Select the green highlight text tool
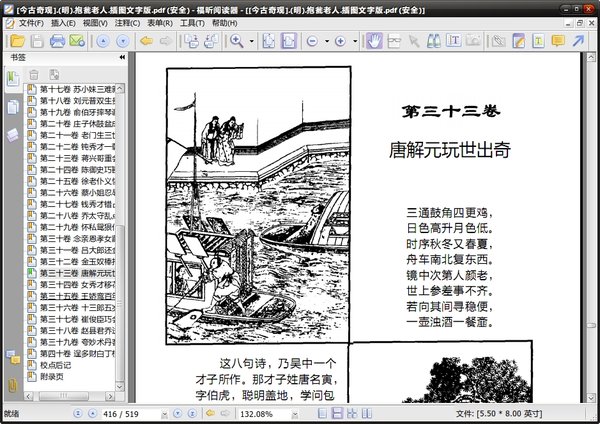Viewport: 600px width, 424px height. 538,41
